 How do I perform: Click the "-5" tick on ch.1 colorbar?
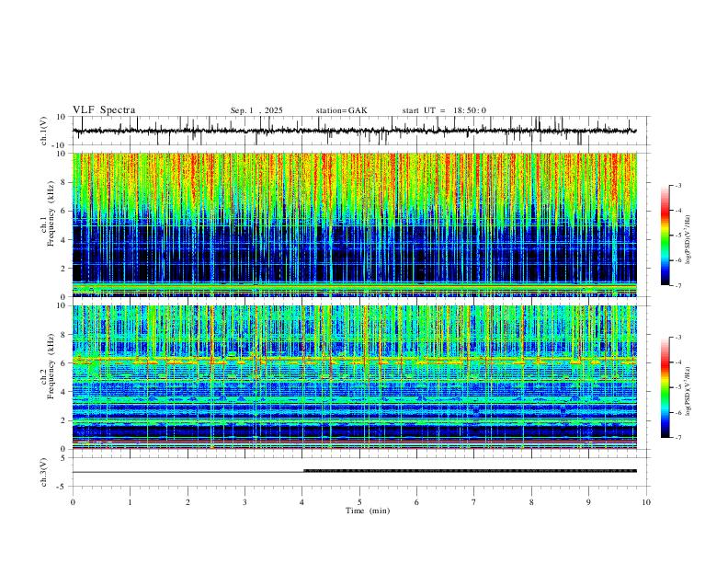[677, 236]
